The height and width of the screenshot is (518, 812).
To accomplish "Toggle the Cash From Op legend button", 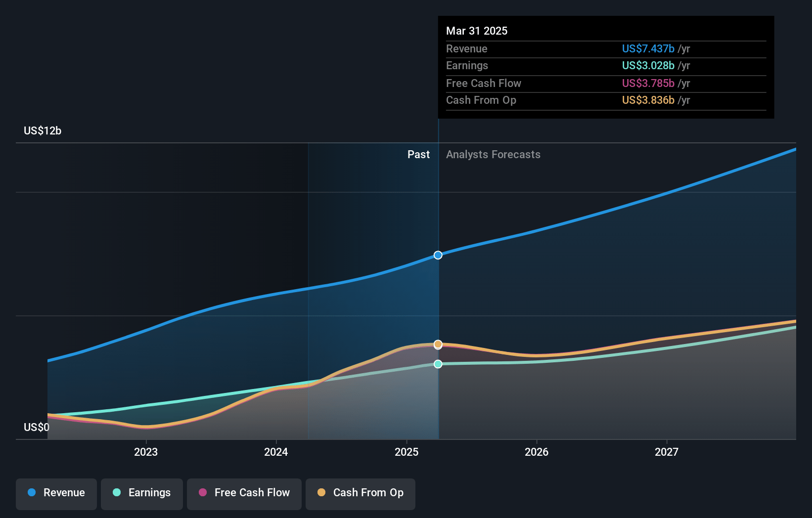I will point(361,494).
